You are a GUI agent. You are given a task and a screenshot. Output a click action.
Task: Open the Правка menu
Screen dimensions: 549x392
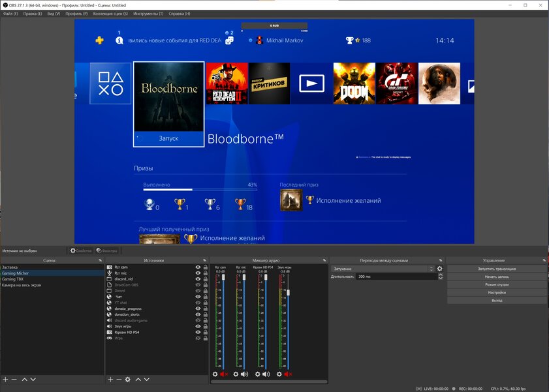32,14
